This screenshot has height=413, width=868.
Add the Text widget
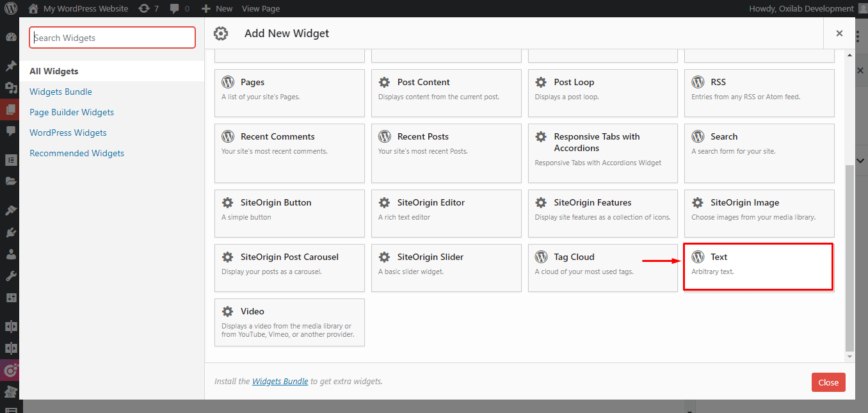coord(759,268)
